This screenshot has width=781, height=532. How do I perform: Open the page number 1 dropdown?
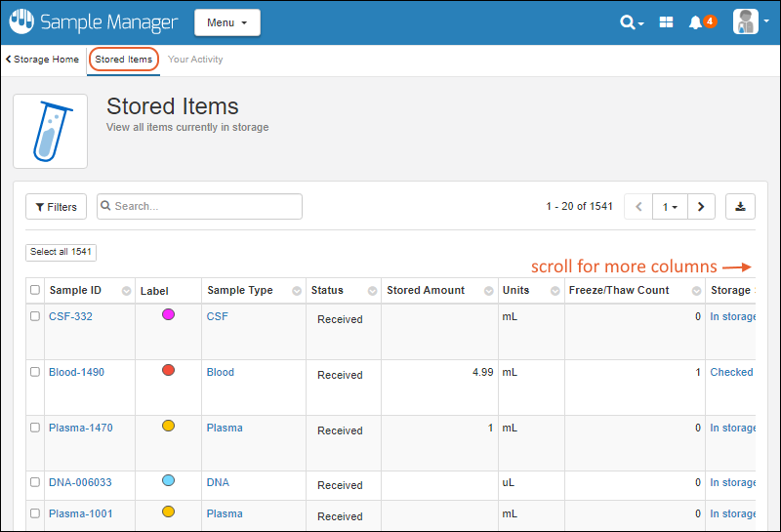(670, 206)
